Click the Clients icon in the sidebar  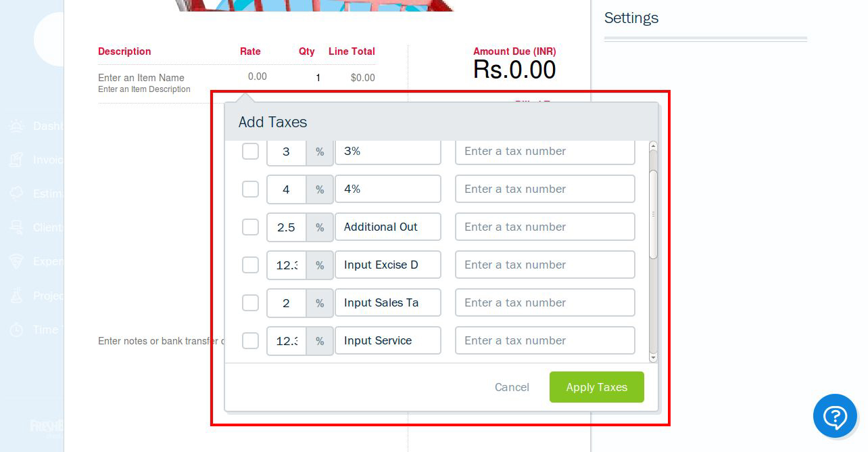(x=16, y=227)
